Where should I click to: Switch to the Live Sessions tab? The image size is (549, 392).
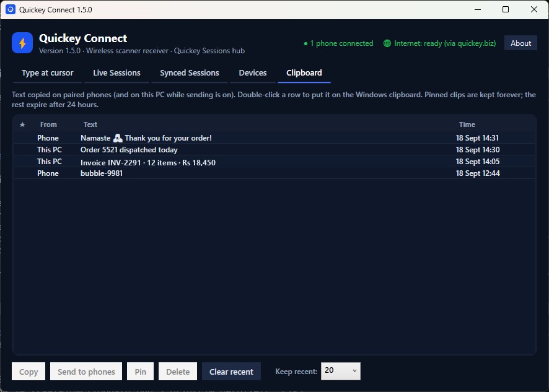(x=116, y=73)
